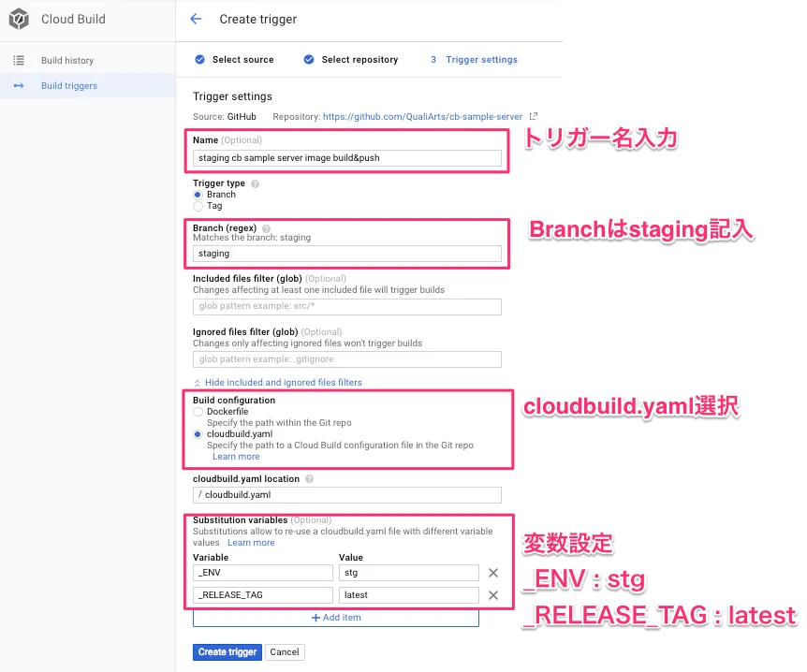Click the external link icon beside repository URL
Image resolution: width=807 pixels, height=672 pixels.
[x=534, y=117]
